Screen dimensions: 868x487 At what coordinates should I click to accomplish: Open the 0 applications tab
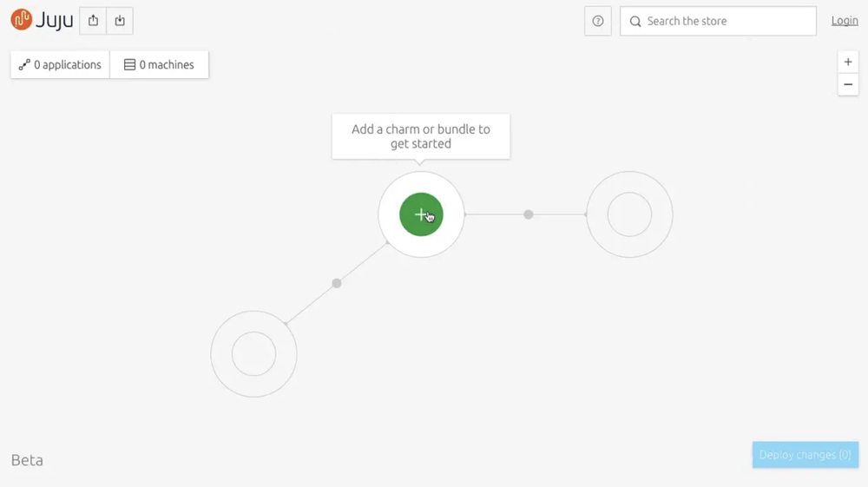(61, 65)
